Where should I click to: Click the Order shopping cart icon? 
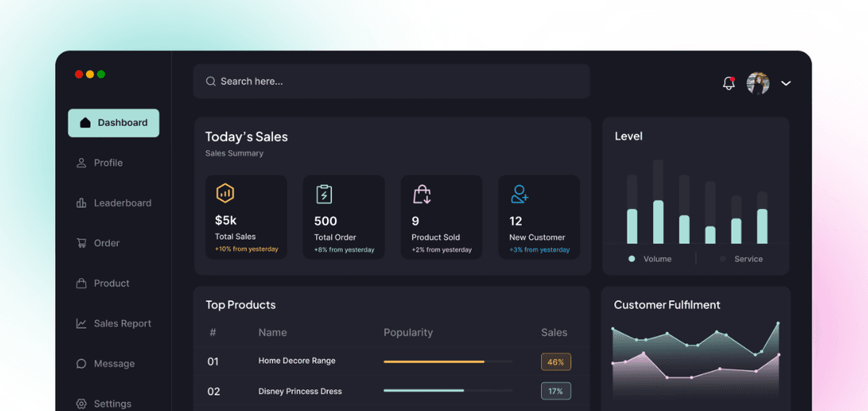pyautogui.click(x=82, y=243)
